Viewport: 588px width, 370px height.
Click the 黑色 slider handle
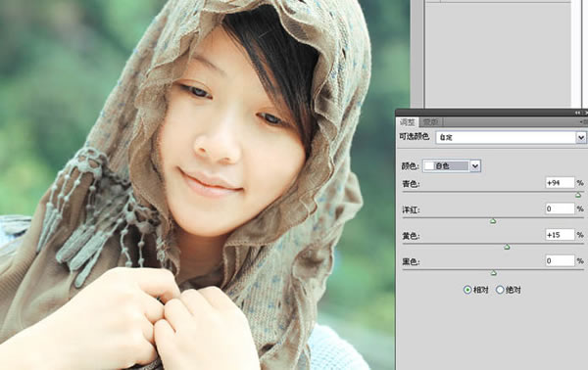(x=494, y=273)
